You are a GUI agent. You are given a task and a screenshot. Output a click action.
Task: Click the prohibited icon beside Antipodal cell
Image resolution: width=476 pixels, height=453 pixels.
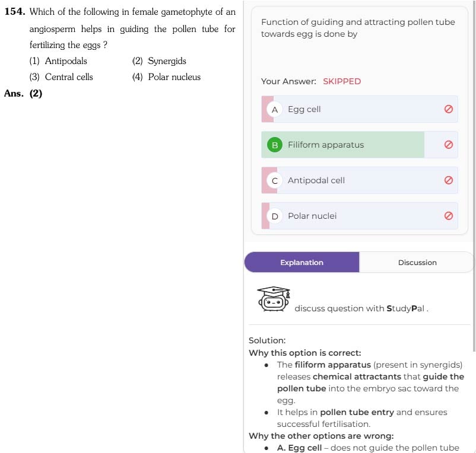448,180
